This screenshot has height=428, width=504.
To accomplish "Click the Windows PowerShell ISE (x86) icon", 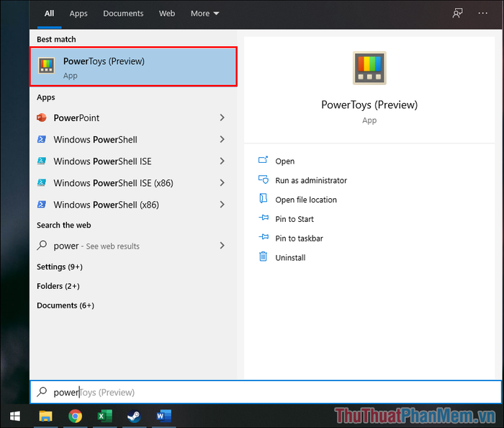I will (x=42, y=182).
